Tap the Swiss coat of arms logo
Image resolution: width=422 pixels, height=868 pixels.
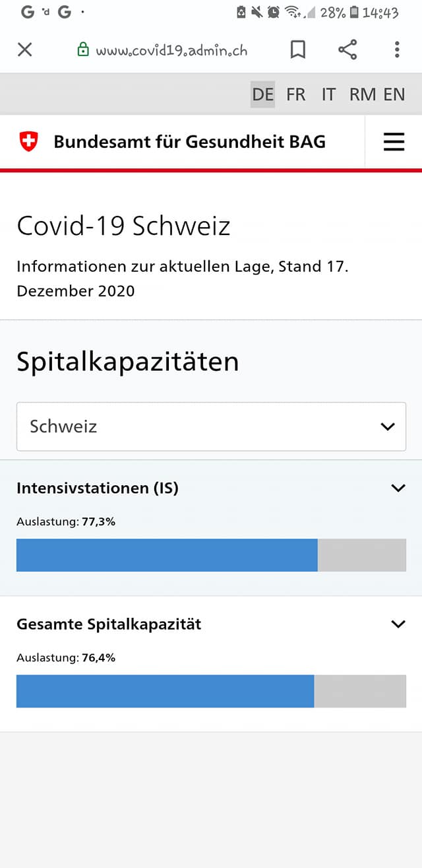click(28, 141)
